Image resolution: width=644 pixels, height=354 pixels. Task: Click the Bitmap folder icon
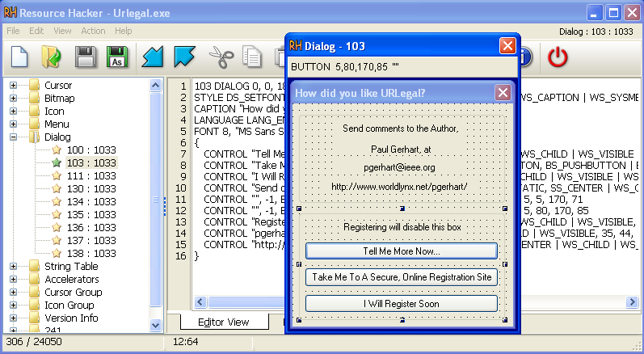click(x=35, y=98)
